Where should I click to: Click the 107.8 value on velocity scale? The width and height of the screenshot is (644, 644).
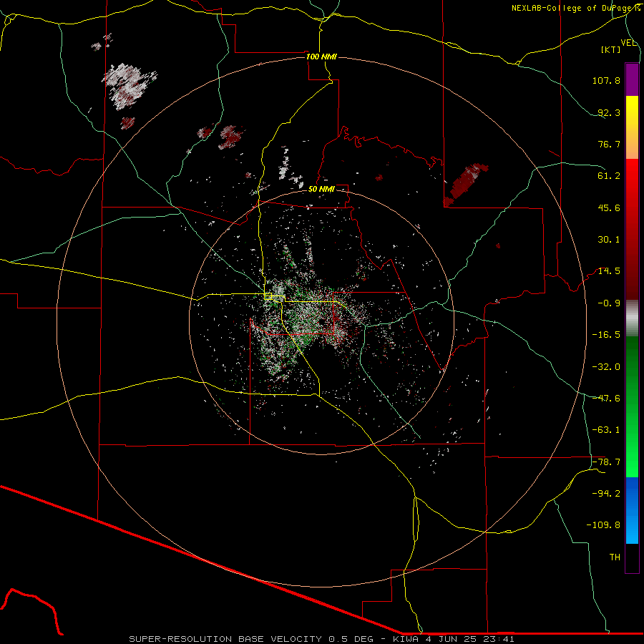(x=606, y=80)
